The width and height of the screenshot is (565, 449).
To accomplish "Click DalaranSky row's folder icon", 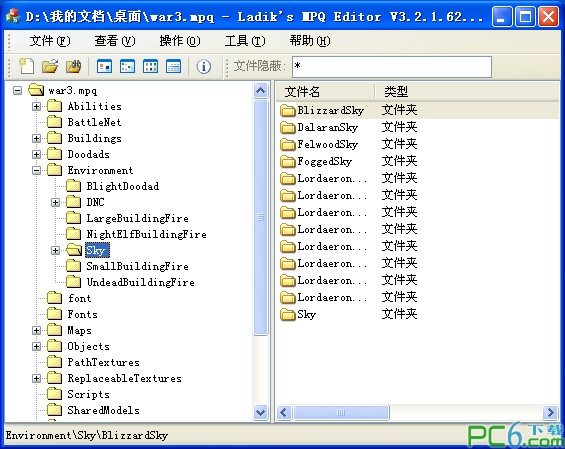I will pyautogui.click(x=288, y=127).
